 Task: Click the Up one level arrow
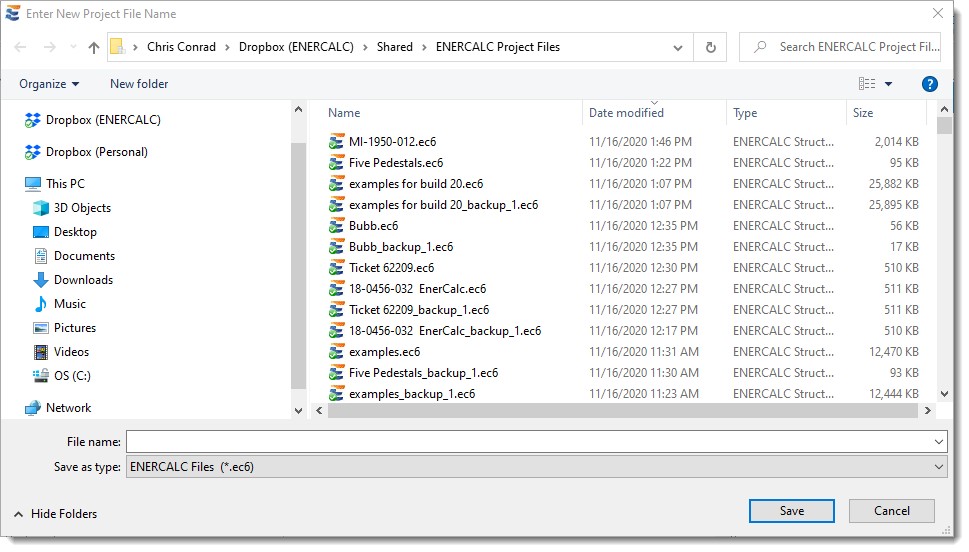(x=94, y=47)
